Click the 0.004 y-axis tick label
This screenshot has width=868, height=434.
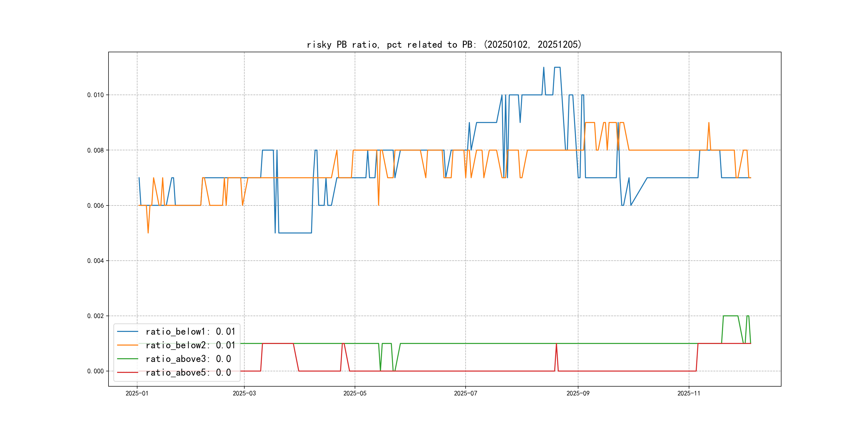(95, 261)
